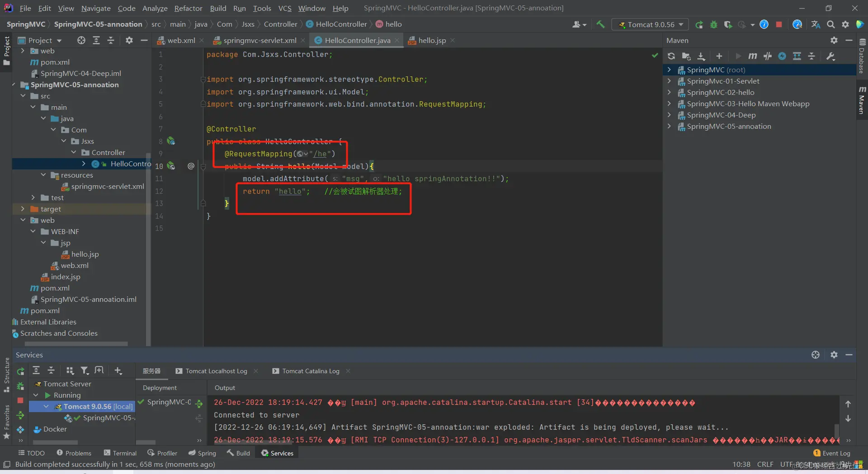Add service with plus icon
Screen dimensions: 868x474
coord(118,371)
